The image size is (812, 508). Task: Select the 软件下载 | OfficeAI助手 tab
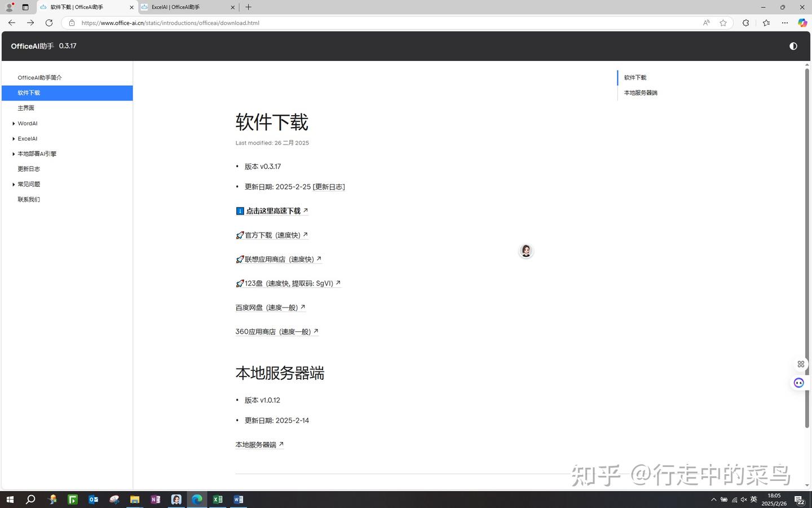87,7
